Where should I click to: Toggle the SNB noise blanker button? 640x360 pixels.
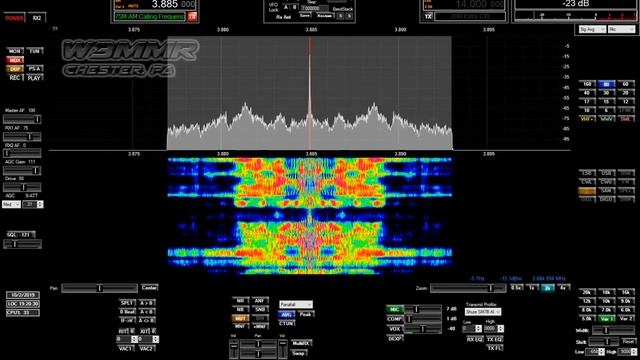[260, 309]
